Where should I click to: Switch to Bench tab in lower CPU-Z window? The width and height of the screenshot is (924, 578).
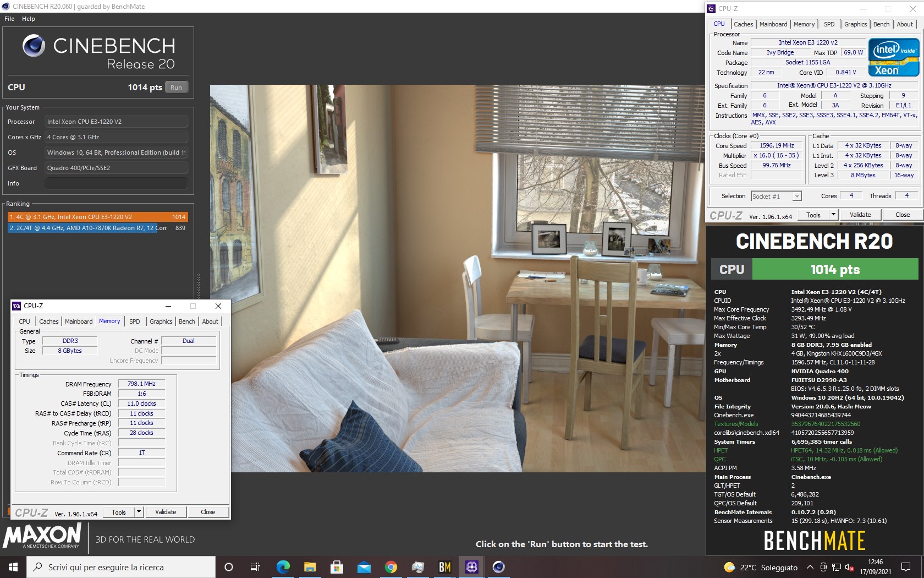tap(186, 321)
